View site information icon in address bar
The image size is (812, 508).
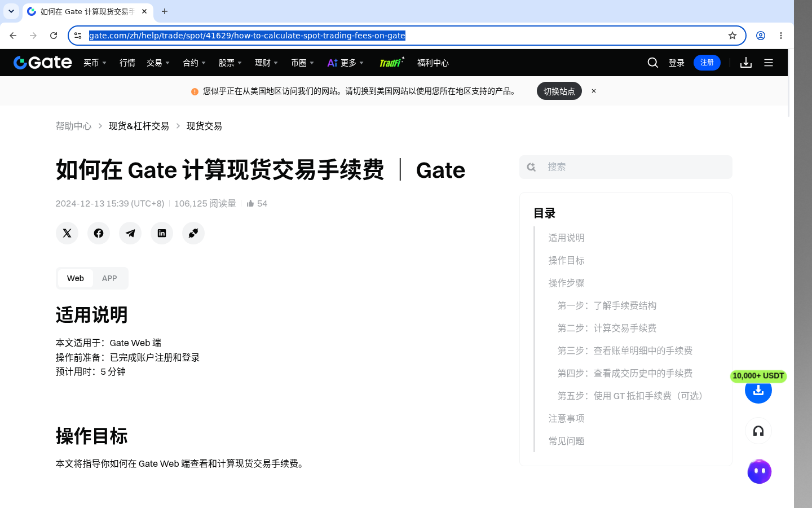[78, 36]
